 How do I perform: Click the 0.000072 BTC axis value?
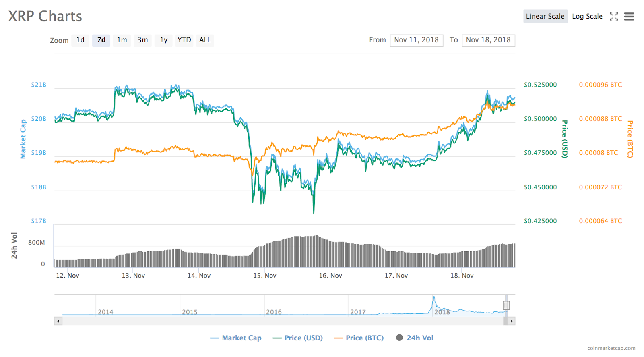[601, 187]
